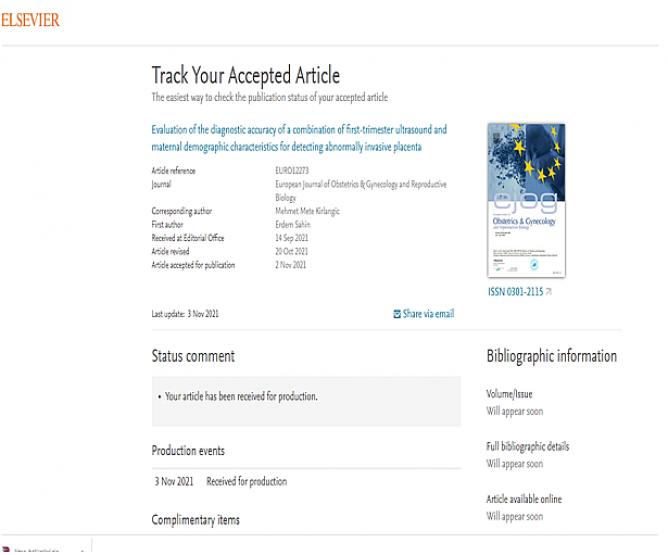The width and height of the screenshot is (668, 555).
Task: Select the article reference EURO12273 value
Action: (x=292, y=171)
